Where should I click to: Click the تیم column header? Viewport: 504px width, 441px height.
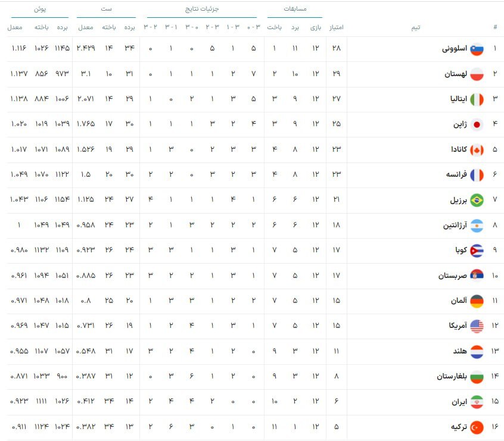click(x=415, y=27)
